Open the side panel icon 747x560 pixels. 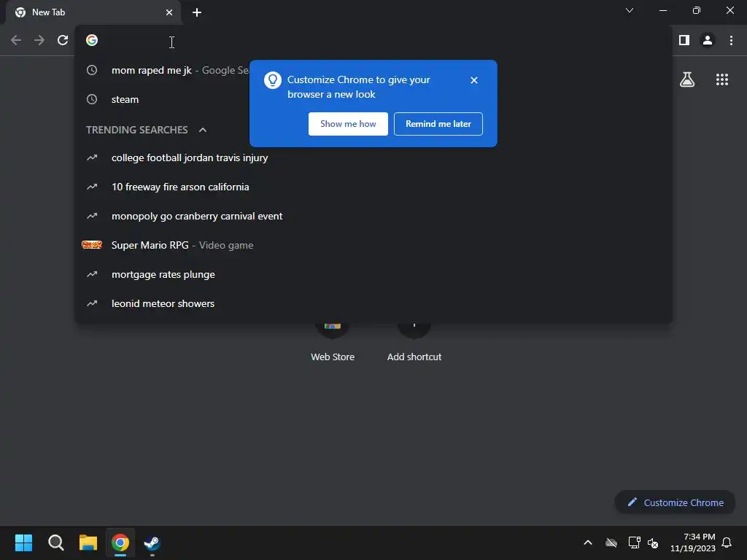684,41
